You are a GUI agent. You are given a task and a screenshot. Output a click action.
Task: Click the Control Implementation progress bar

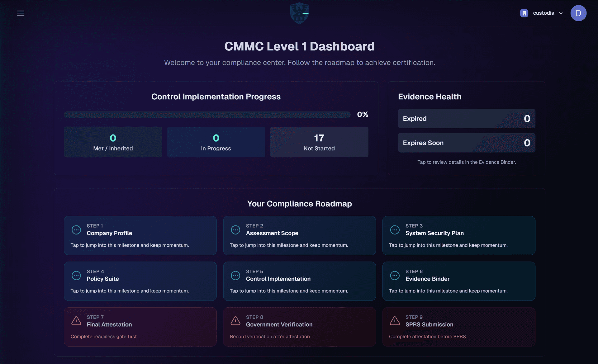(207, 114)
